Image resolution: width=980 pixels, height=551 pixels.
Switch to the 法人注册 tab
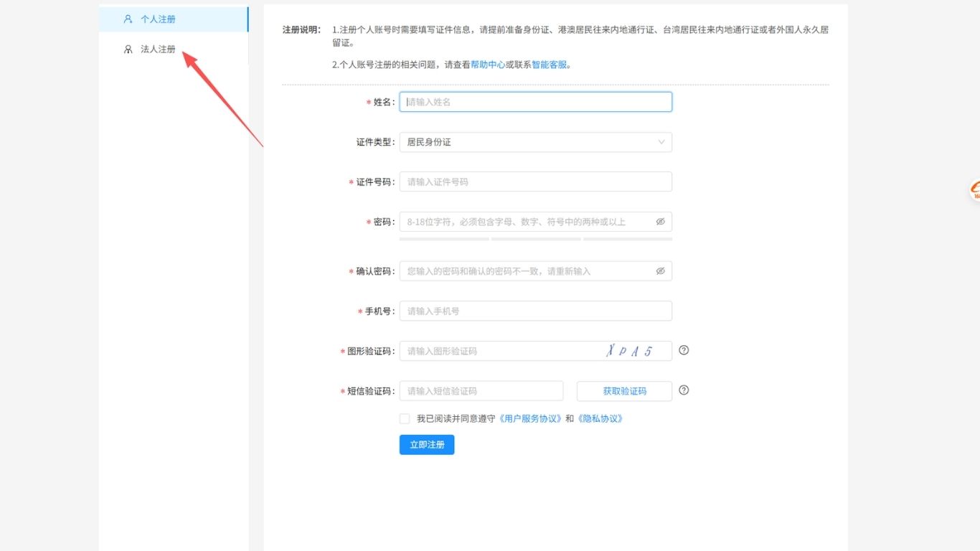point(158,50)
